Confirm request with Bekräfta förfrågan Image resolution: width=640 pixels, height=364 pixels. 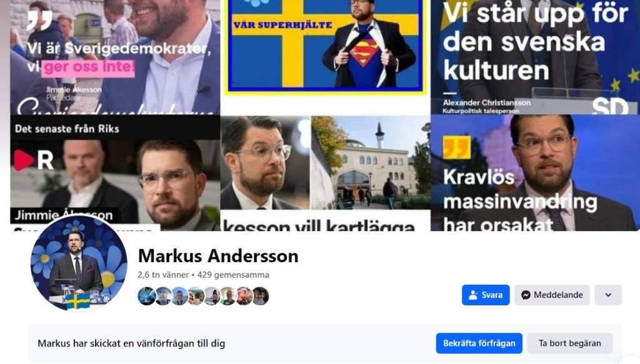pyautogui.click(x=479, y=343)
